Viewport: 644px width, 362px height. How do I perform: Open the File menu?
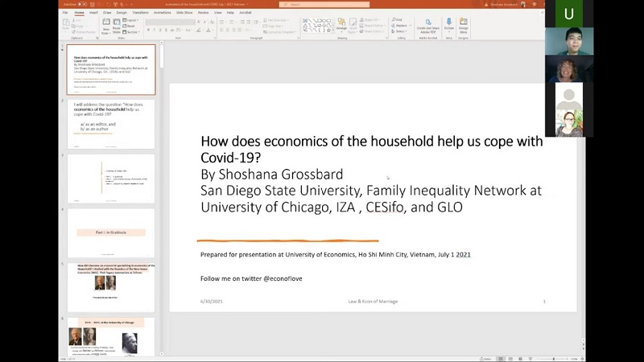65,13
